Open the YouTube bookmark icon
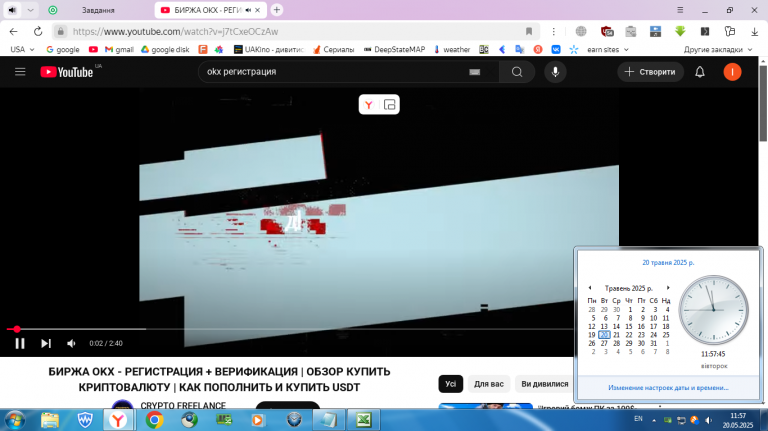Viewport: 768px width, 431px height. [x=93, y=49]
